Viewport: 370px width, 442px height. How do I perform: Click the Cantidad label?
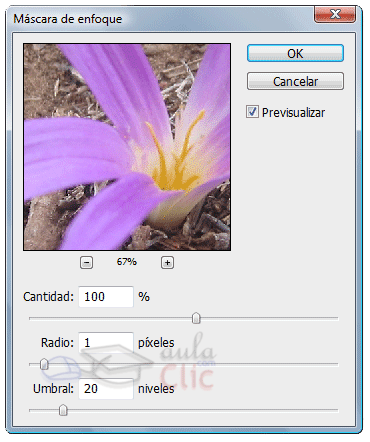coord(48,297)
